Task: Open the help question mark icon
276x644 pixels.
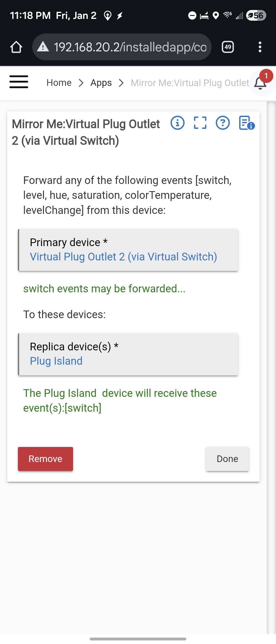Action: click(223, 123)
